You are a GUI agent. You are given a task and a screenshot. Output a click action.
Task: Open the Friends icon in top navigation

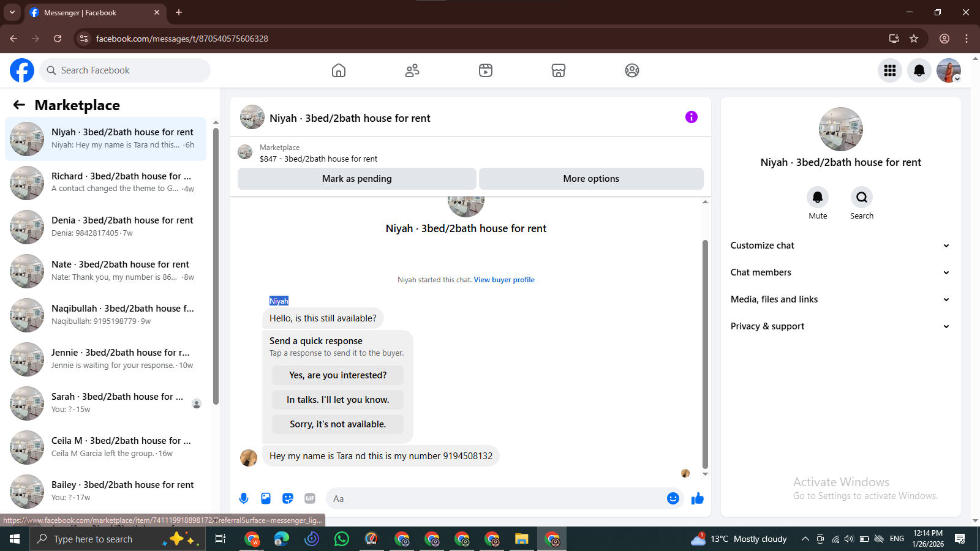click(412, 70)
